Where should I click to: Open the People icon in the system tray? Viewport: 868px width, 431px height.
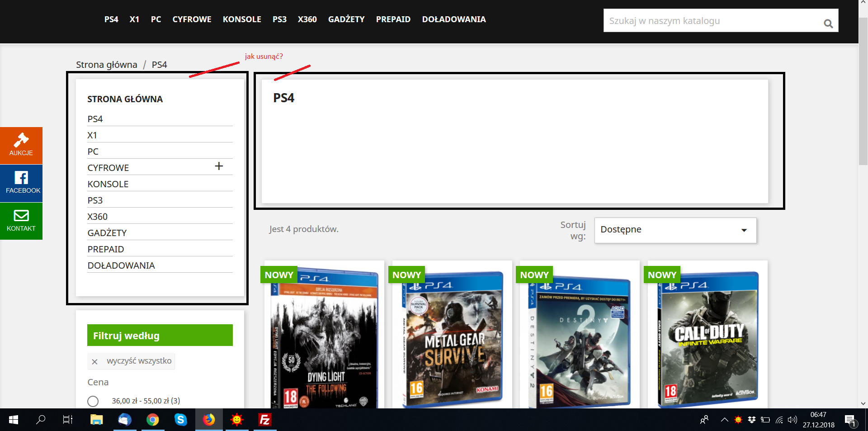coord(704,420)
